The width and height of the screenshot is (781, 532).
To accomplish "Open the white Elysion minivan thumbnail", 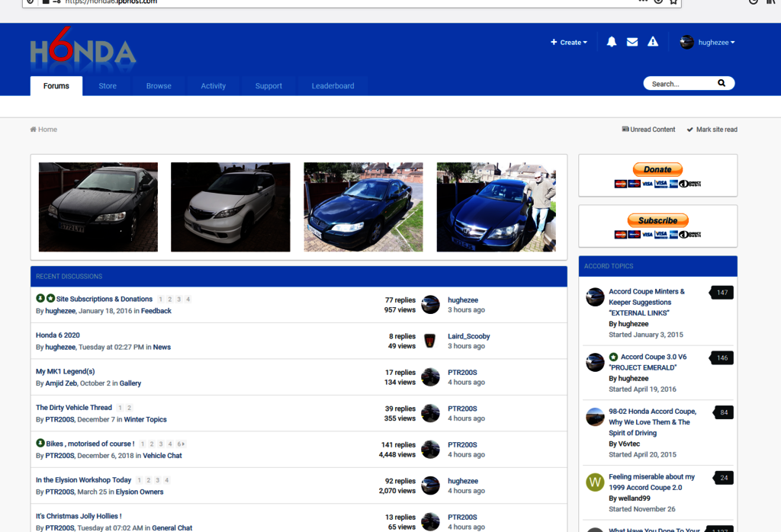I will point(230,207).
